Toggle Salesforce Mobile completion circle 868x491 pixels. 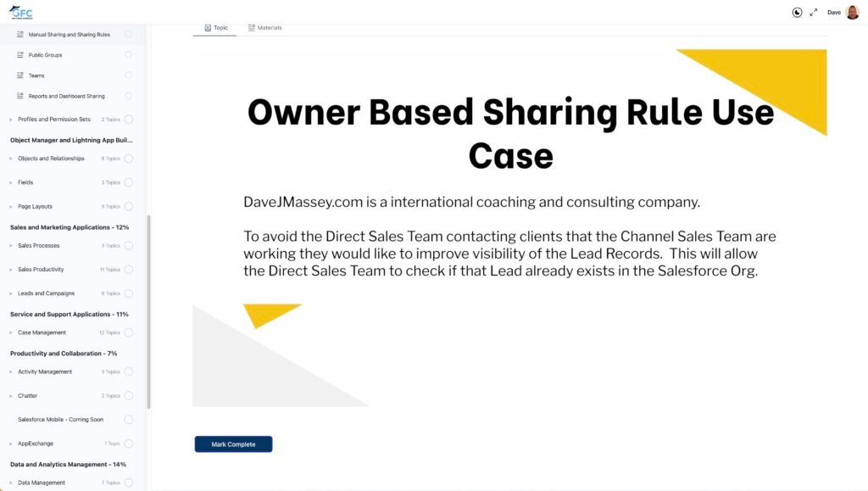[x=129, y=420]
